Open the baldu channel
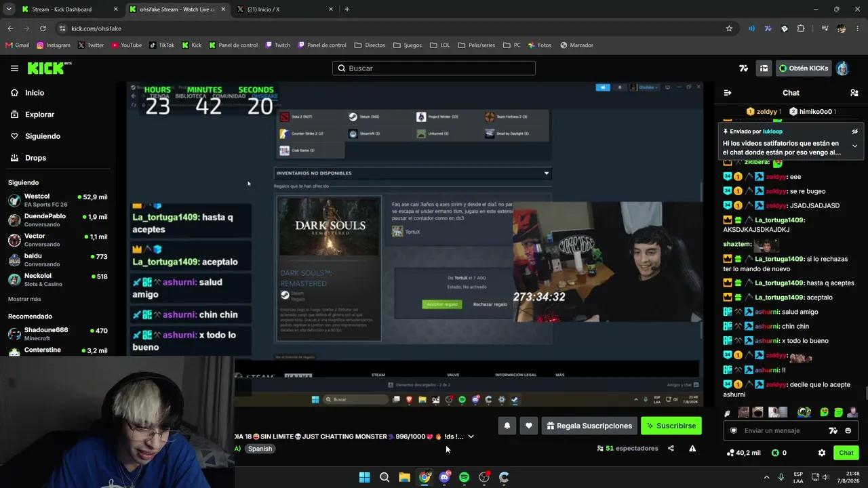The image size is (868, 488). coord(58,260)
